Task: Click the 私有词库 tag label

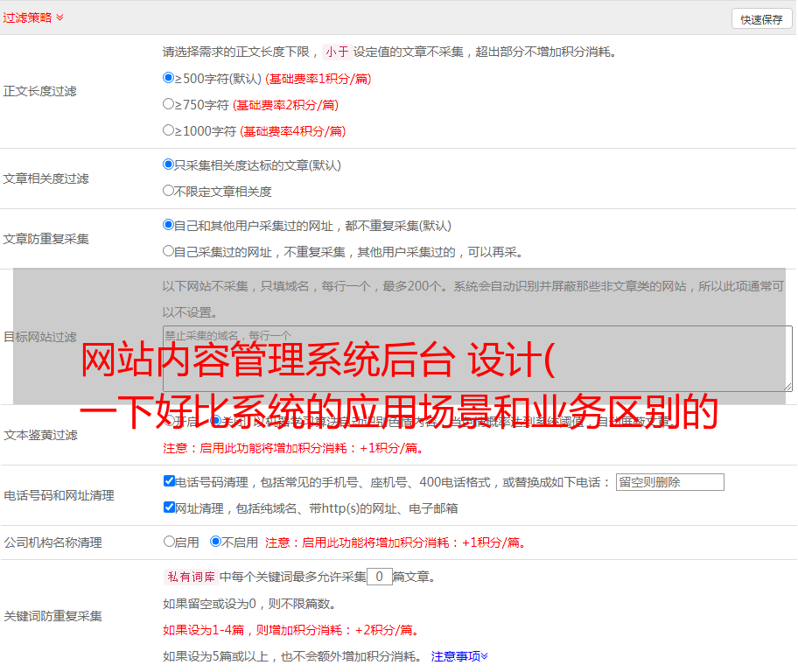Action: click(x=189, y=577)
